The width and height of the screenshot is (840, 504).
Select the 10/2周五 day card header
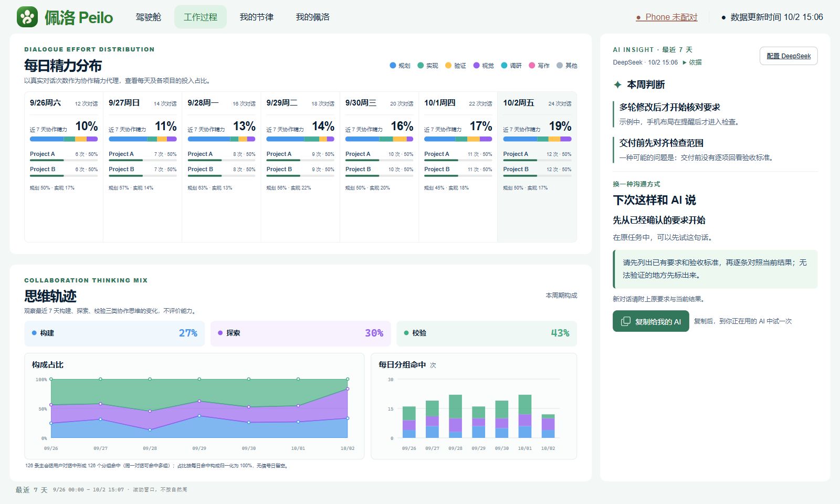pos(537,103)
